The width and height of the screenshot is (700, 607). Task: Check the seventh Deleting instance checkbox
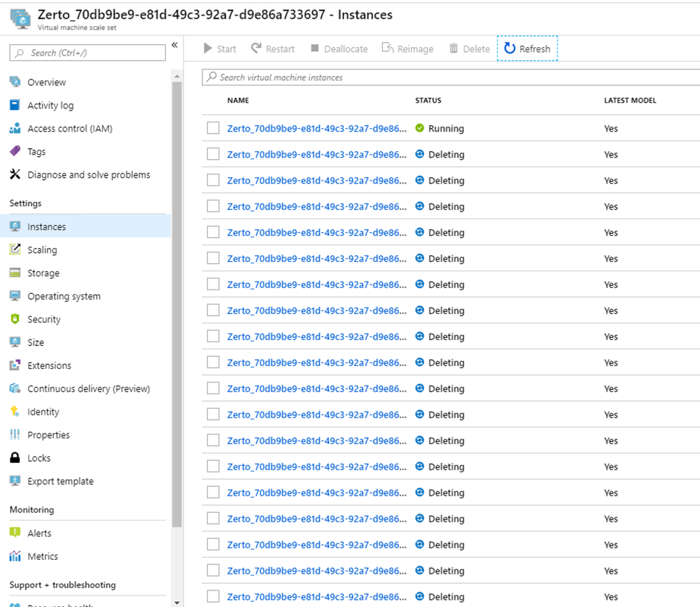tap(213, 310)
